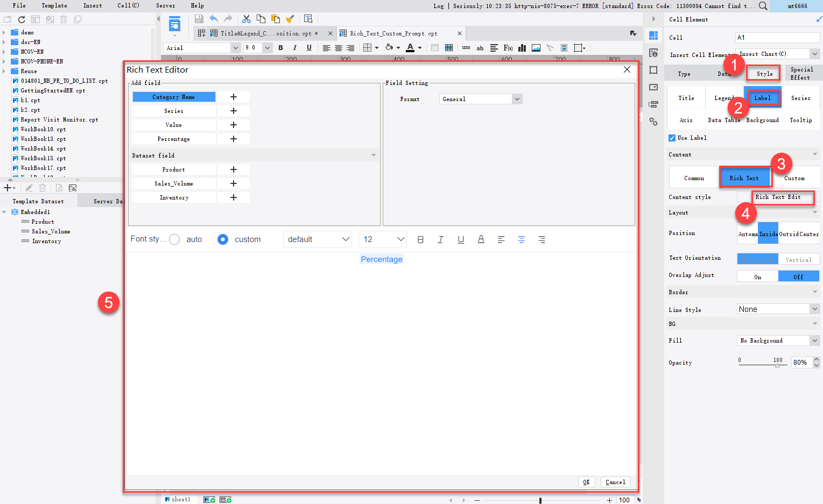Image resolution: width=823 pixels, height=504 pixels.
Task: Center-align text in Rich Text Editor
Action: pyautogui.click(x=522, y=239)
